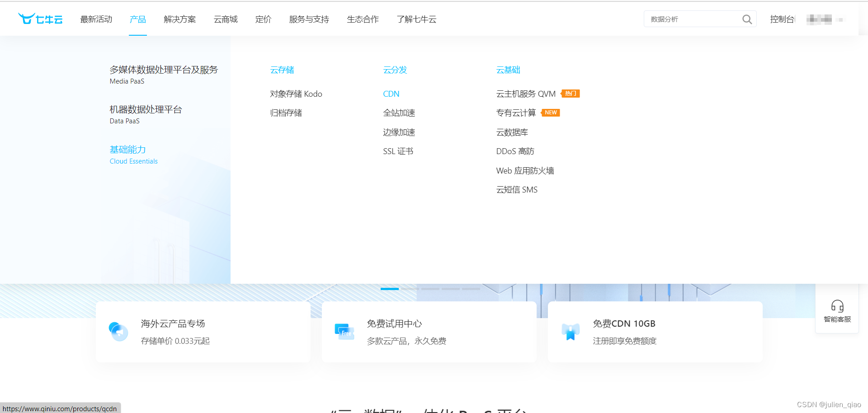Open the 服务与支持 menu
Screen dimensions: 868x413
[x=309, y=19]
